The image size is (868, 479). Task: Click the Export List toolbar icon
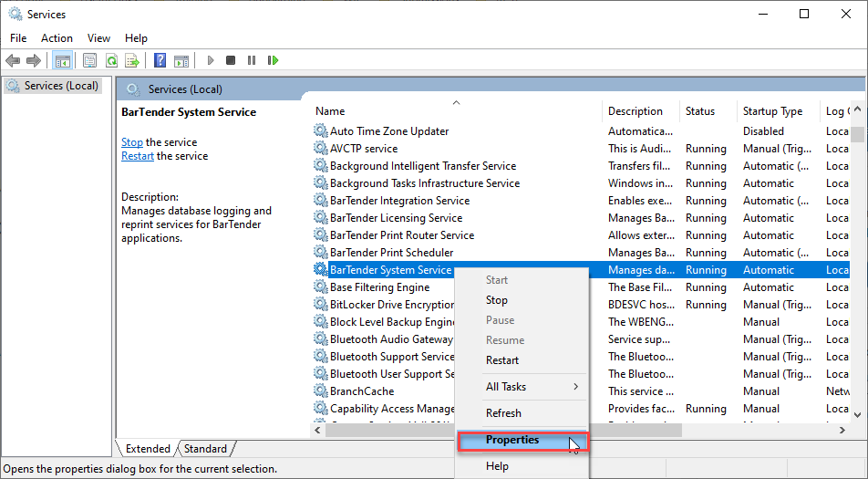(x=132, y=60)
